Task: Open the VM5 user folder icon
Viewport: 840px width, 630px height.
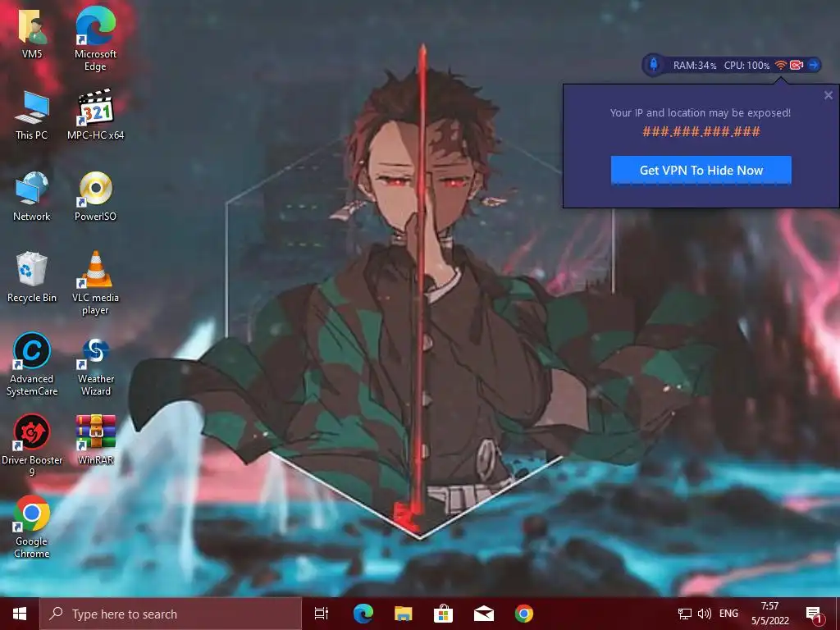Action: point(32,33)
